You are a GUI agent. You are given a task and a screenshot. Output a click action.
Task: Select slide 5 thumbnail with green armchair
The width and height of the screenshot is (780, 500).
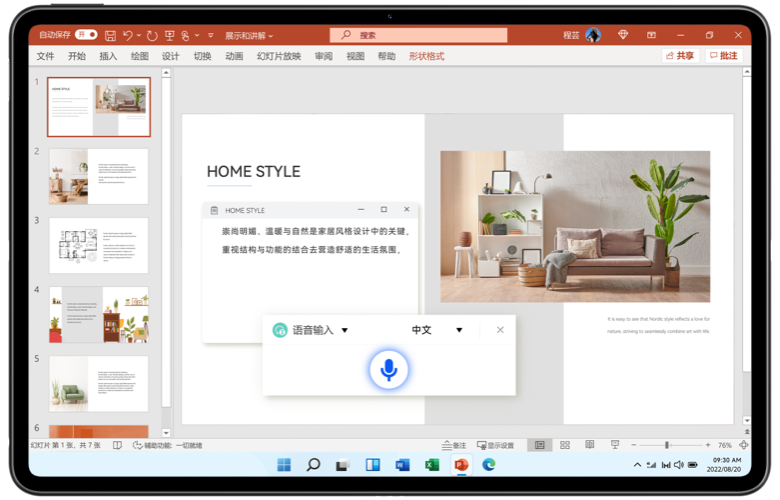click(x=98, y=384)
